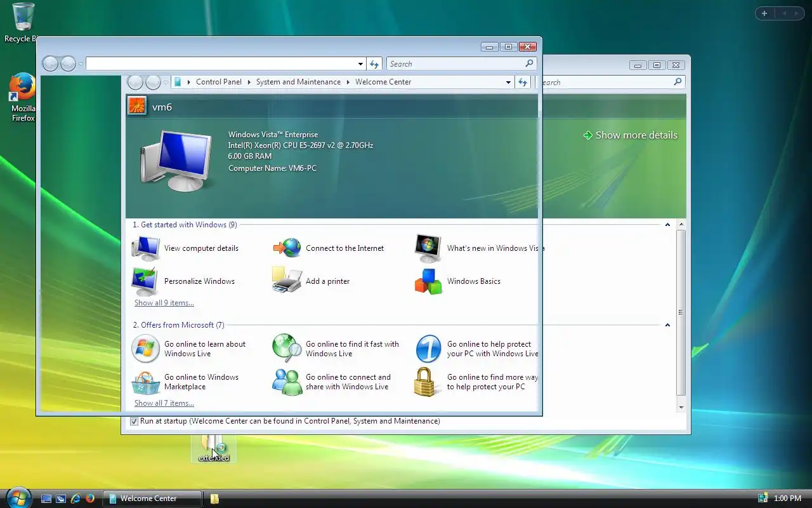Open recent pages dropdown in front Explorer window
The height and width of the screenshot is (508, 812).
click(81, 64)
